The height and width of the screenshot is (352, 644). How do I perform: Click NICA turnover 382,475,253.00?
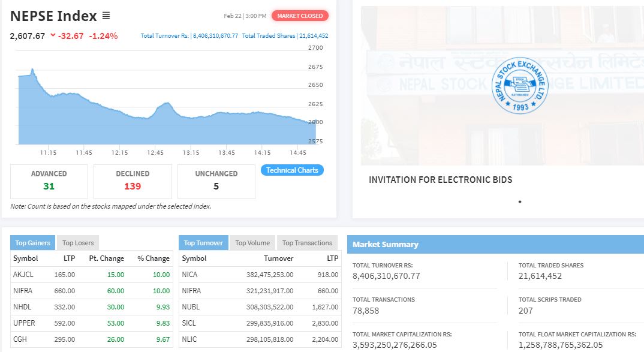pyautogui.click(x=270, y=275)
